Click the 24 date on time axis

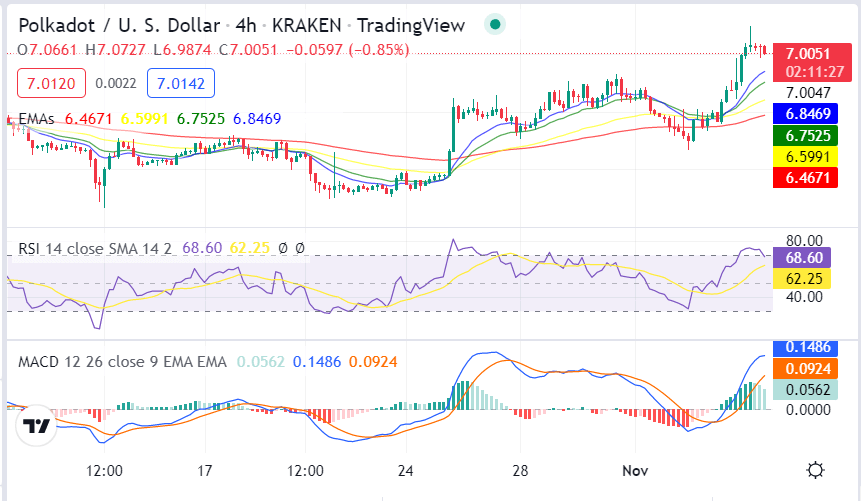click(405, 471)
